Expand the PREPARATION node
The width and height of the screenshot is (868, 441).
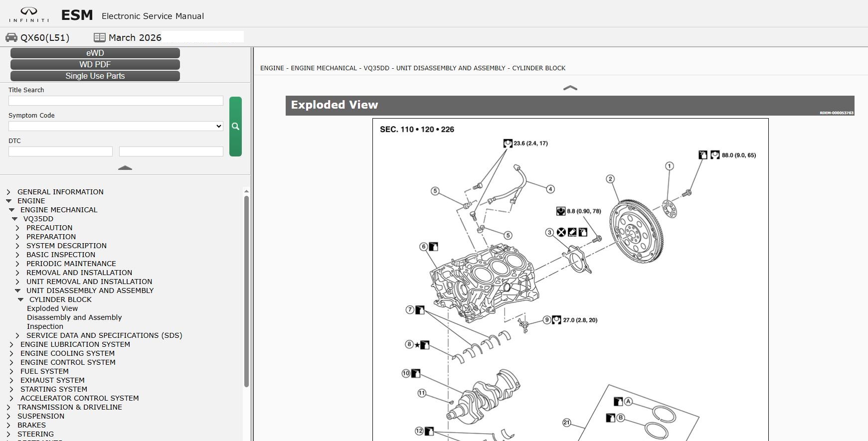pyautogui.click(x=17, y=237)
